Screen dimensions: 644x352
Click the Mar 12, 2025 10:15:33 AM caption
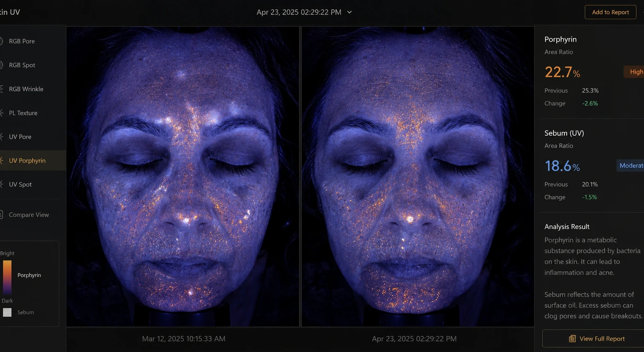184,339
